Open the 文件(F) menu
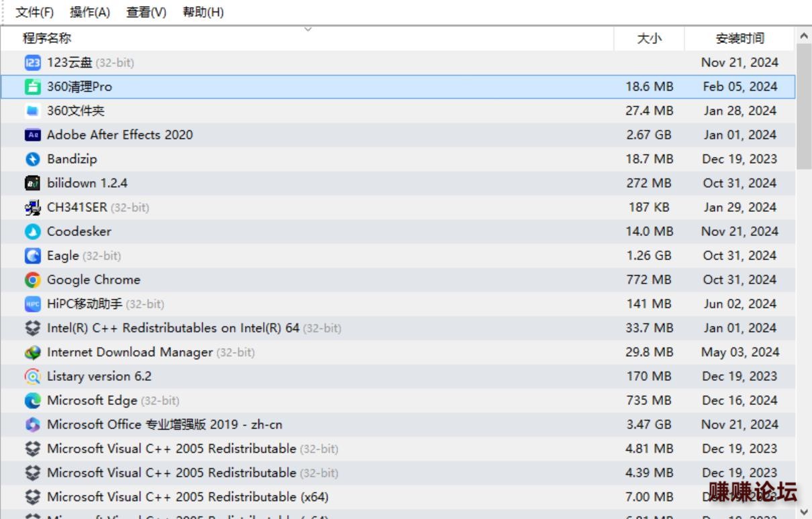This screenshot has width=812, height=519. [35, 12]
